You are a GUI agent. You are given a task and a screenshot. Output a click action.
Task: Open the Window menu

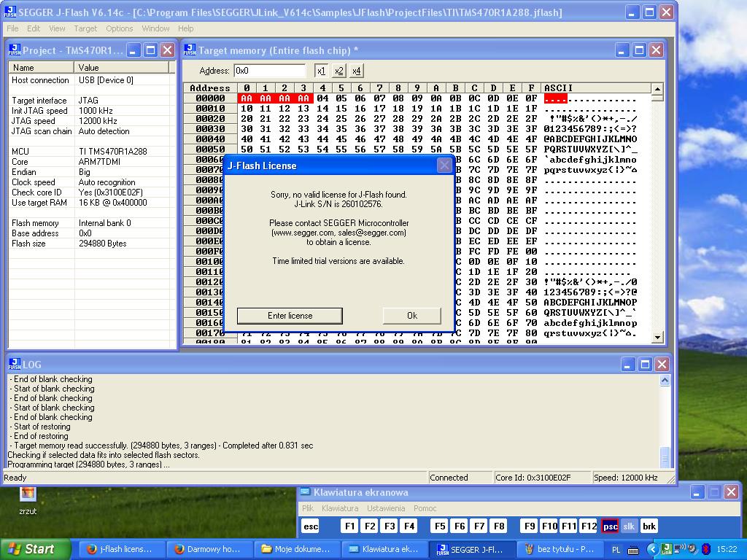point(155,28)
